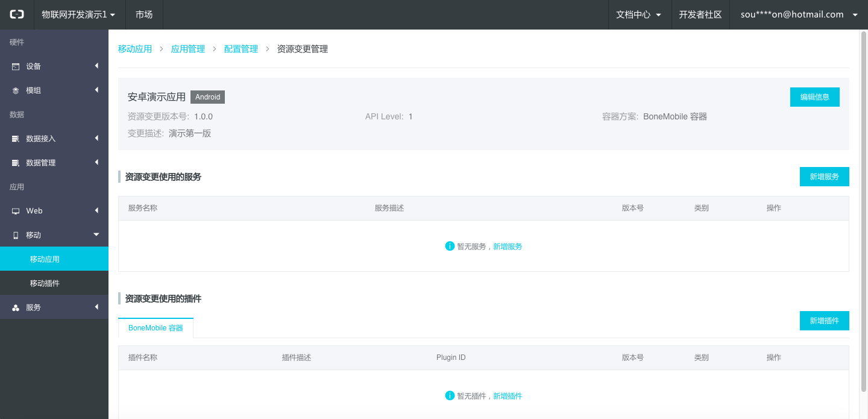Viewport: 868px width, 419px height.
Task: Click the platform logo icon in top-left
Action: pos(17,14)
